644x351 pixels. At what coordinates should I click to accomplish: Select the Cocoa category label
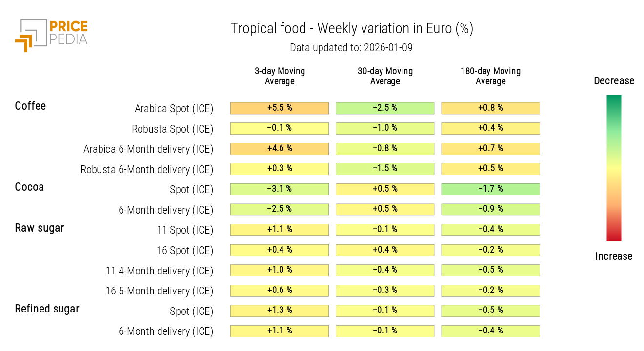pyautogui.click(x=29, y=187)
